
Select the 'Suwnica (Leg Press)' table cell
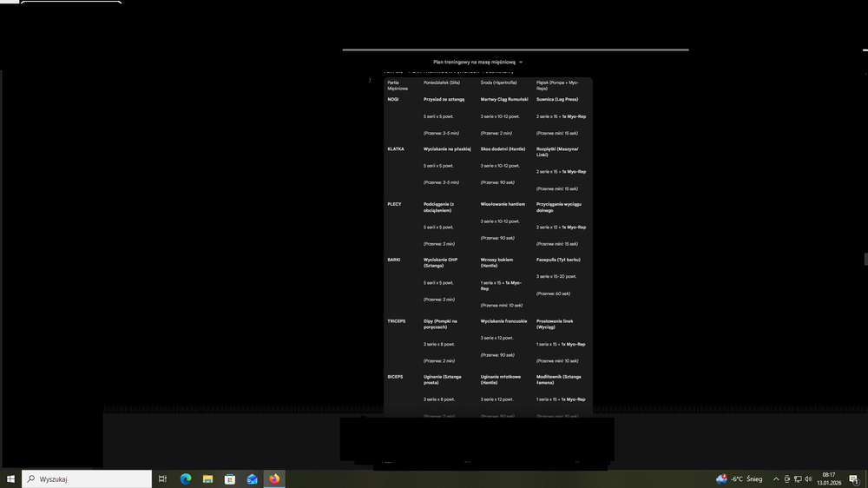coord(556,100)
